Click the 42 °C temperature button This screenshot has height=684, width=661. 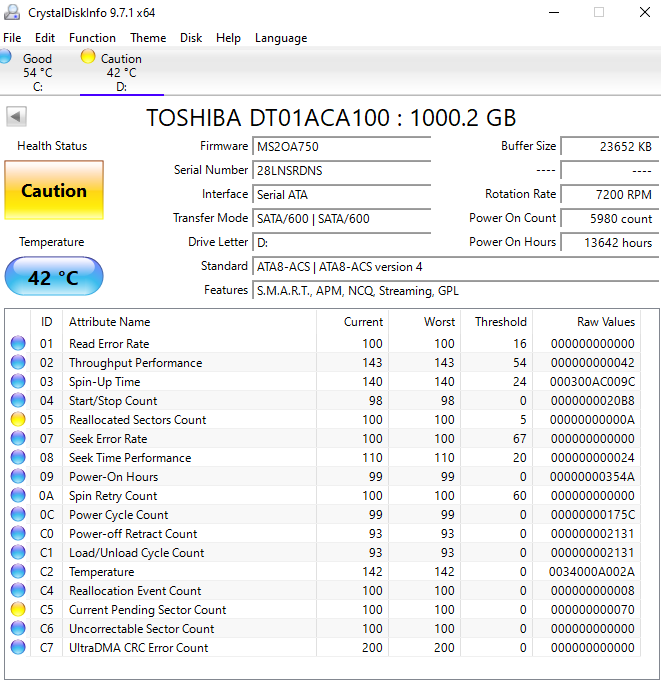tap(54, 276)
